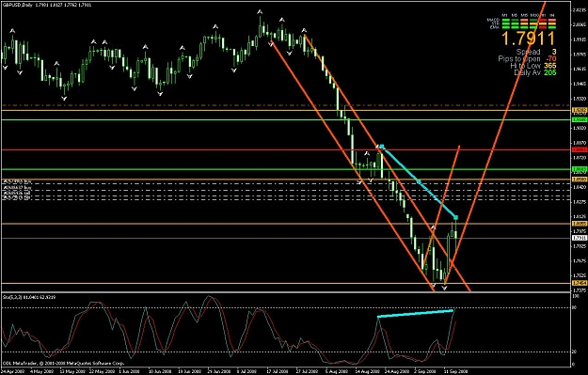Click the Daily Av value 205

click(x=550, y=72)
